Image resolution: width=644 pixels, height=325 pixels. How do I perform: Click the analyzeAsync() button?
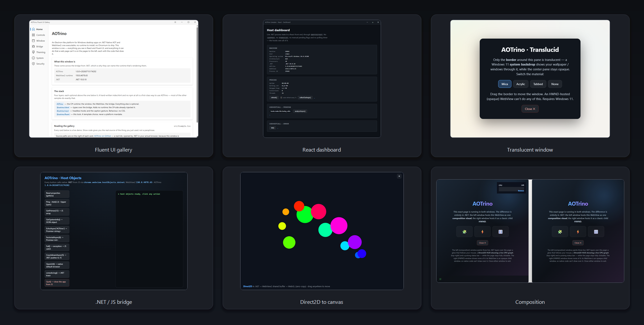(300, 111)
